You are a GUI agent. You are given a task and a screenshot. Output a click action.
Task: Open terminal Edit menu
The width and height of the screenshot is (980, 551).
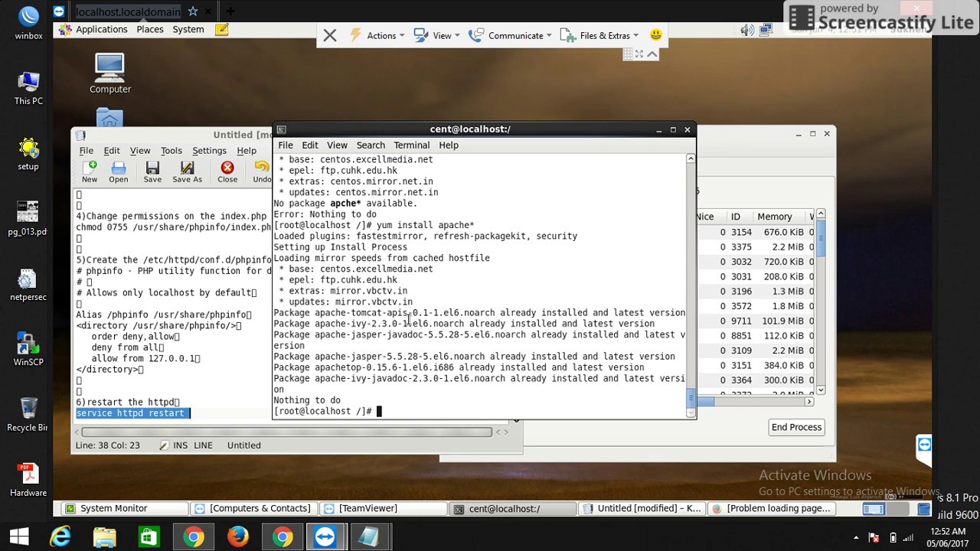tap(310, 145)
